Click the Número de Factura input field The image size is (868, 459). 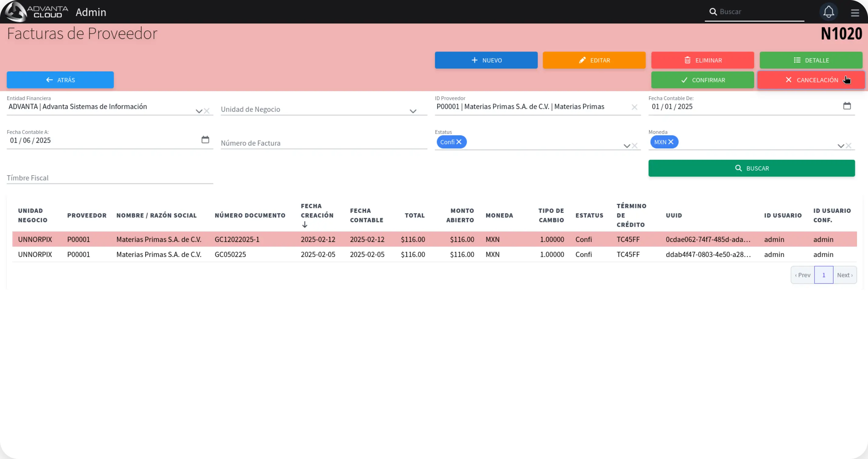tap(323, 143)
